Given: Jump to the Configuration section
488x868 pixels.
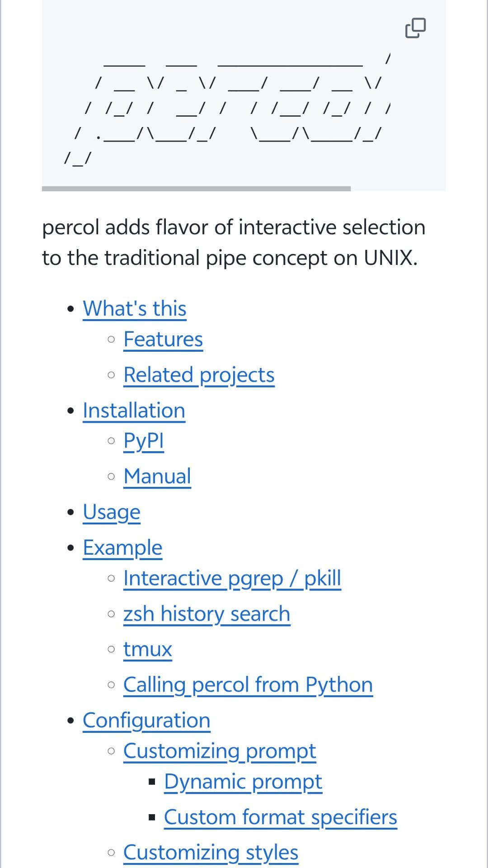Looking at the screenshot, I should (x=146, y=721).
